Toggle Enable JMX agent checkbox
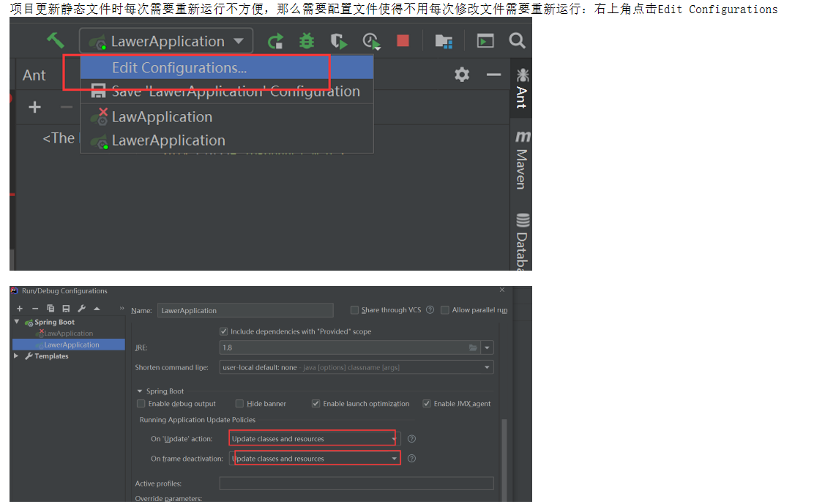 (x=427, y=404)
